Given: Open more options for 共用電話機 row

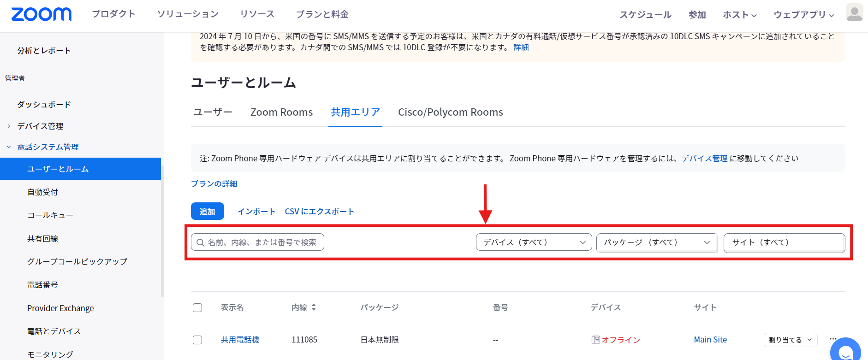Looking at the screenshot, I should pos(833,339).
